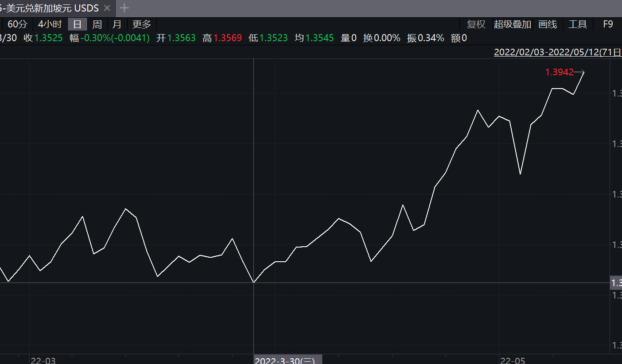Viewport: 622px width, 364px height.
Task: Click the crosshair price tag on right axis
Action: 616,283
